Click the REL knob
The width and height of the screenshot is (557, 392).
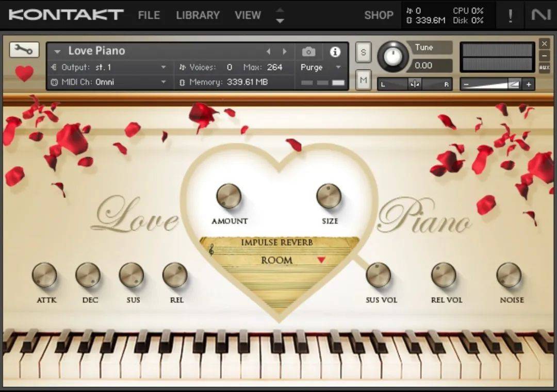[175, 275]
